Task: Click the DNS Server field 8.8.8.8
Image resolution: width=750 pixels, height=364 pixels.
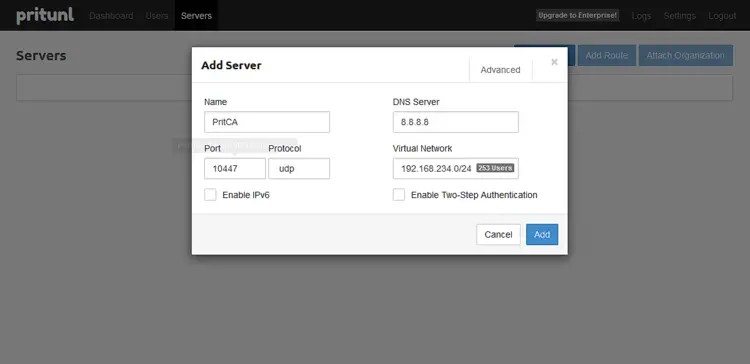Action: click(456, 122)
